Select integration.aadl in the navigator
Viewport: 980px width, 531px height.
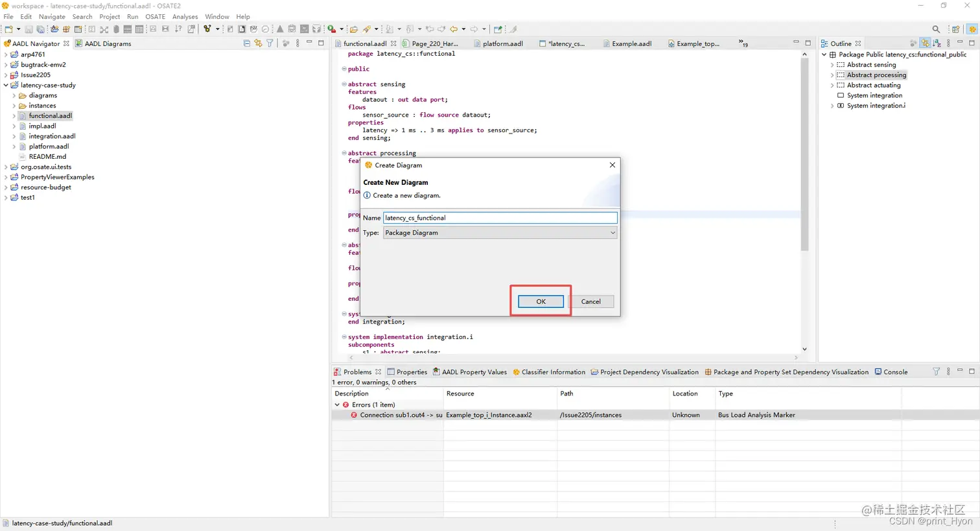pyautogui.click(x=52, y=136)
